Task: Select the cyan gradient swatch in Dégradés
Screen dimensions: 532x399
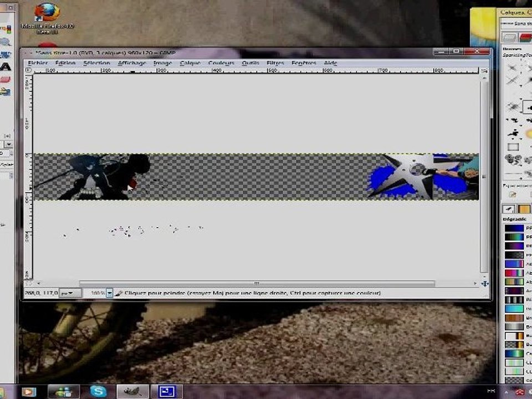Action: (x=514, y=309)
